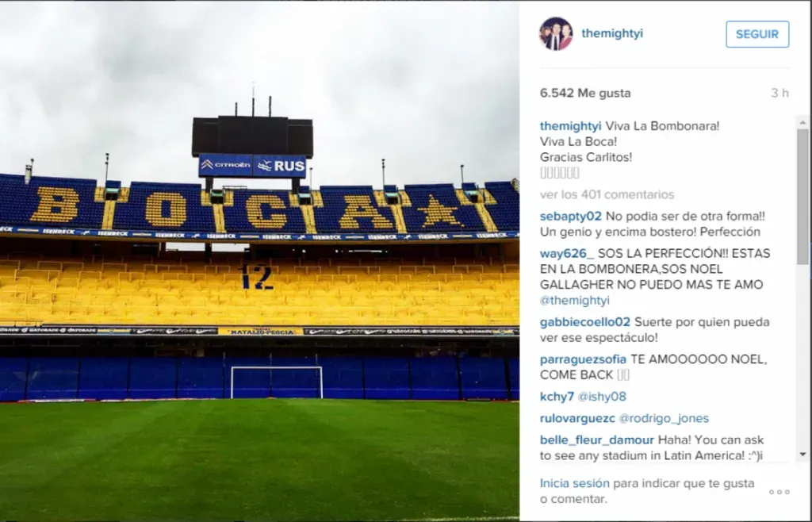This screenshot has height=522, width=812.
Task: Click 'Inicia sesión' login link
Action: click(x=575, y=483)
